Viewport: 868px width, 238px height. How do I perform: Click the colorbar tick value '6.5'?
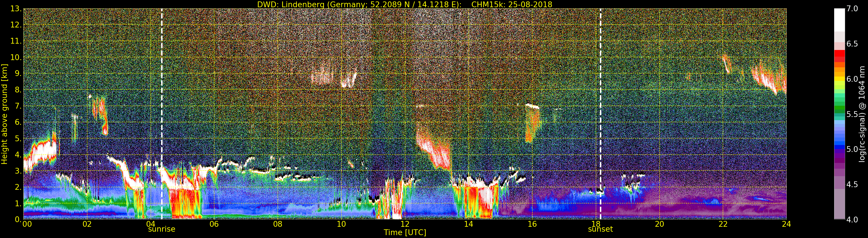coord(852,44)
